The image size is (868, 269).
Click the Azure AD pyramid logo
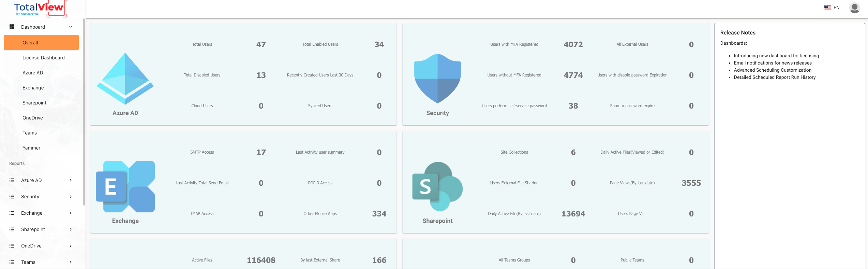pos(125,79)
